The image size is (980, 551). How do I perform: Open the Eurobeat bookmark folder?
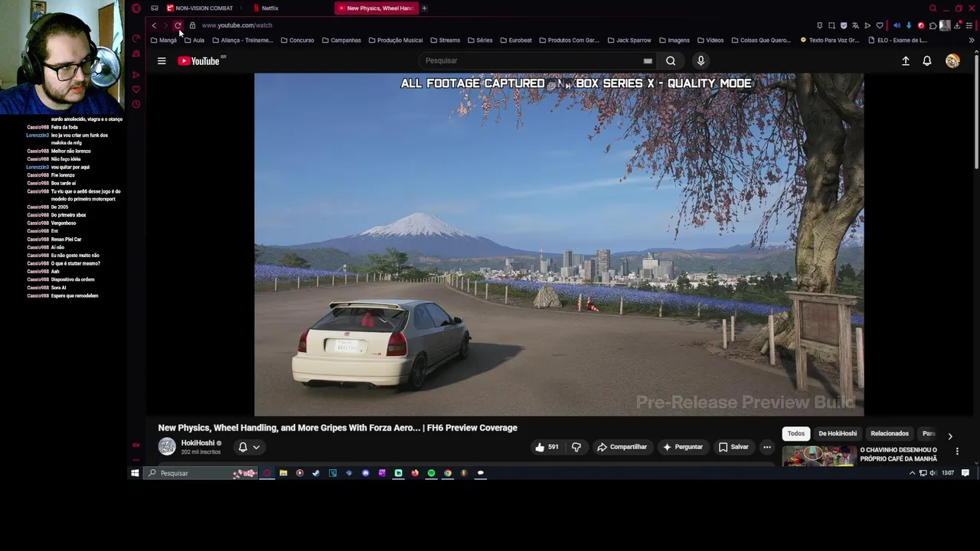[x=516, y=40]
